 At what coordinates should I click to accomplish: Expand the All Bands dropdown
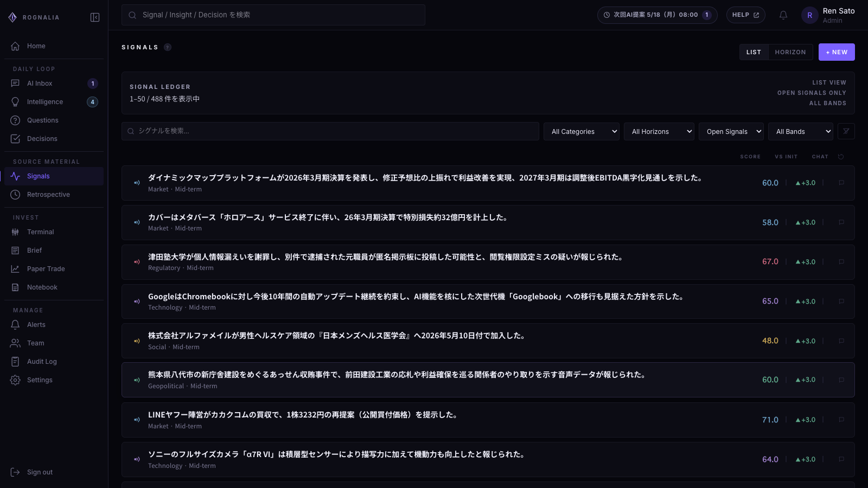(801, 131)
